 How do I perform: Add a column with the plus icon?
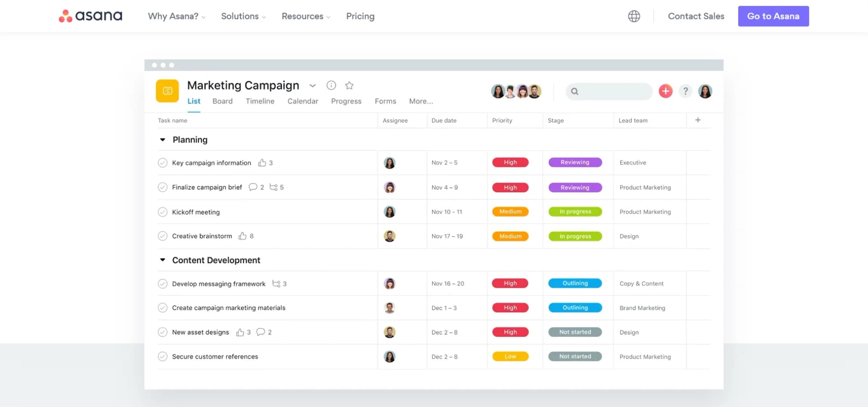click(x=698, y=120)
